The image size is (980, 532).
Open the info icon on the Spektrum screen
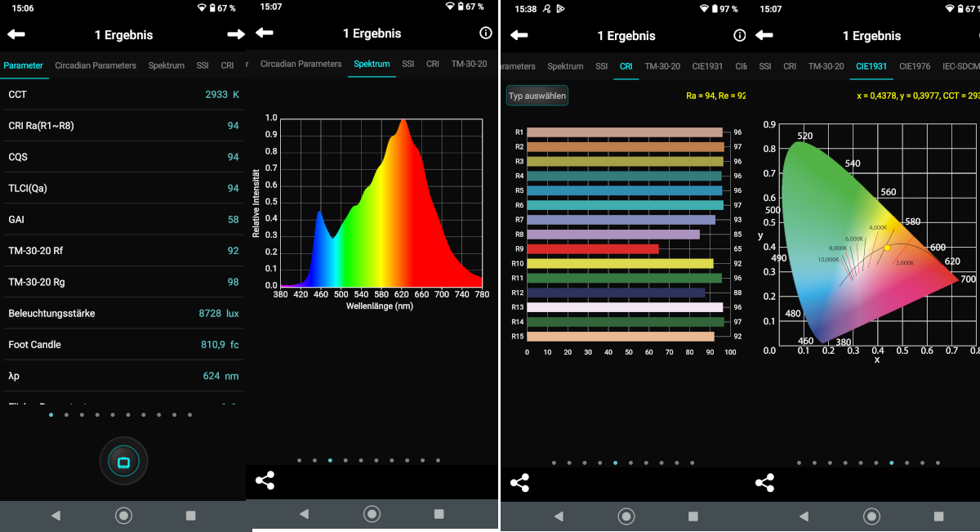[x=486, y=33]
